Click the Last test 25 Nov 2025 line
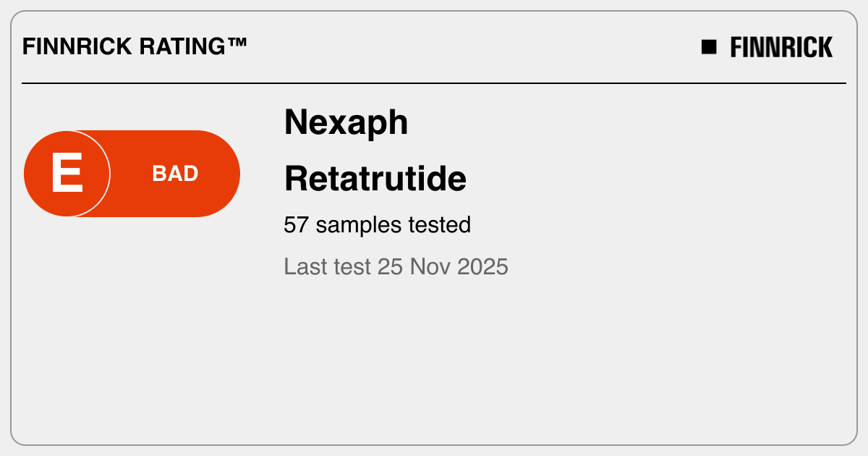The width and height of the screenshot is (868, 456). pos(396,266)
